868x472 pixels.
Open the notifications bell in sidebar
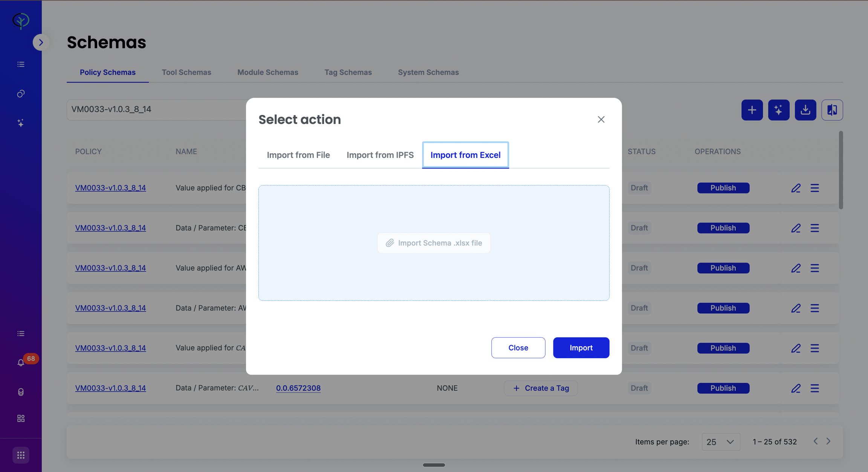tap(21, 362)
